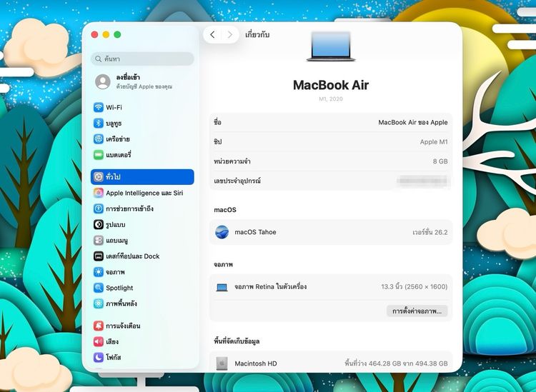Click the Macintosh HD drive icon
The image size is (536, 392).
pos(222,363)
